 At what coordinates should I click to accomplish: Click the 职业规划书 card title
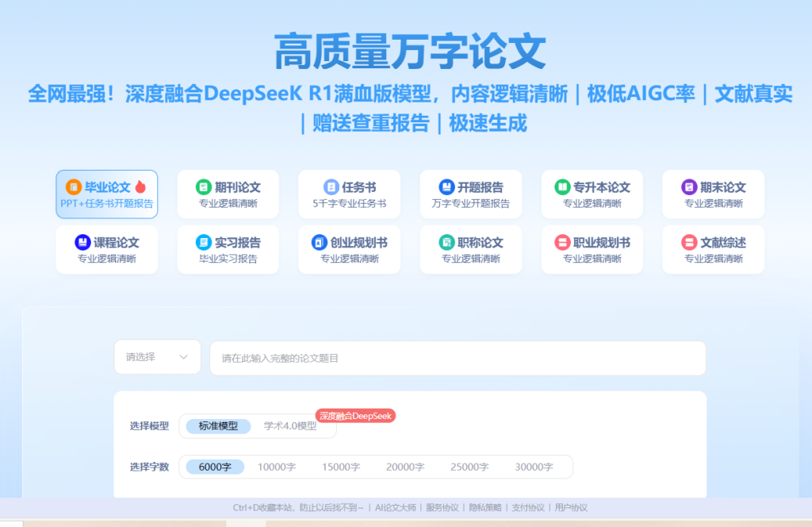[602, 243]
